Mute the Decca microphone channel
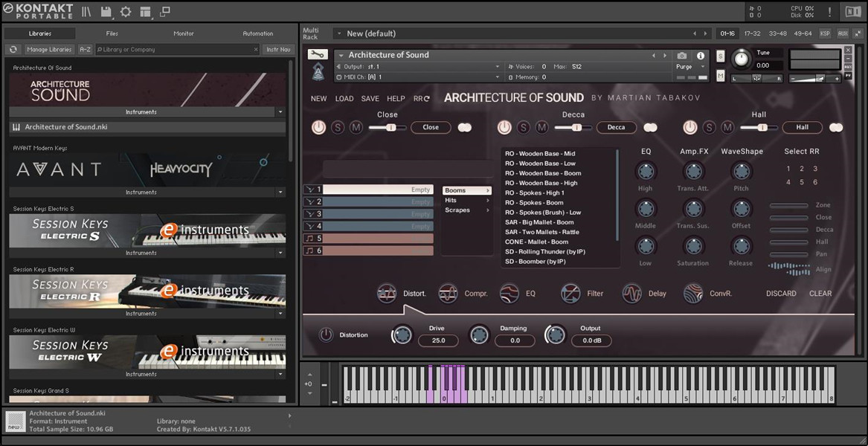Image resolution: width=868 pixels, height=446 pixels. (x=542, y=127)
